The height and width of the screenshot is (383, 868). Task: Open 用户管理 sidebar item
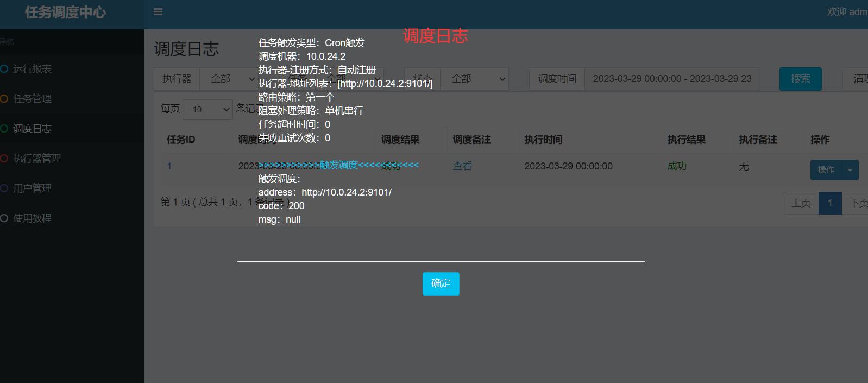coord(32,189)
